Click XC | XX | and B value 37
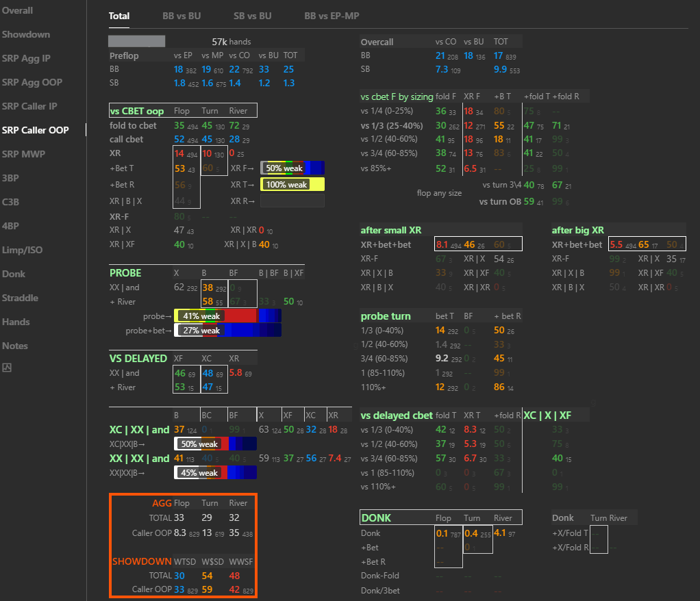The width and height of the screenshot is (700, 601). click(x=179, y=430)
